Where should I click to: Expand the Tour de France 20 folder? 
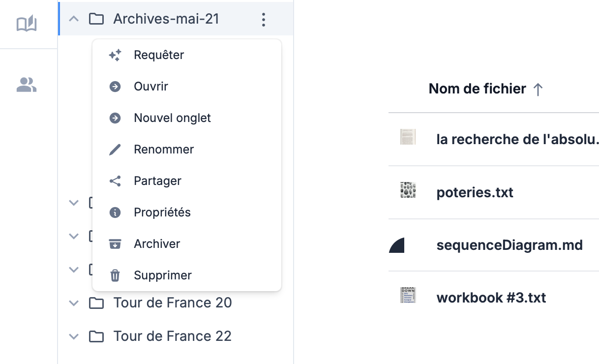pos(74,303)
